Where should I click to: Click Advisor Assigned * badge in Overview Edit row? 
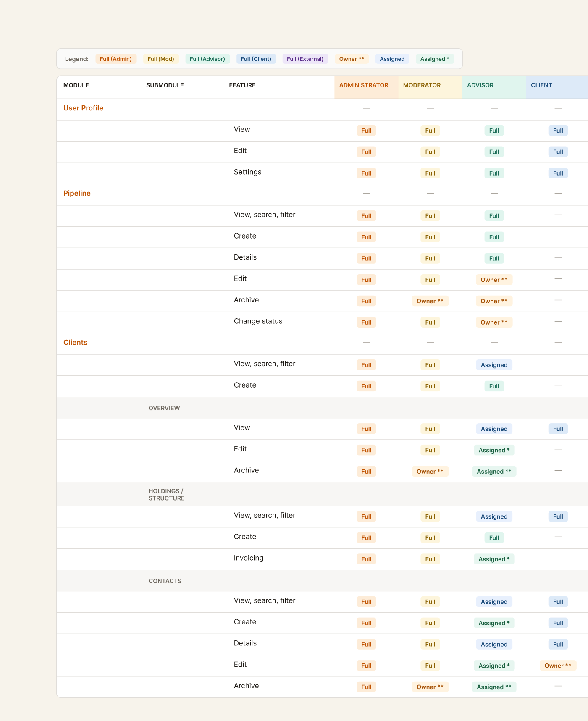pyautogui.click(x=494, y=450)
